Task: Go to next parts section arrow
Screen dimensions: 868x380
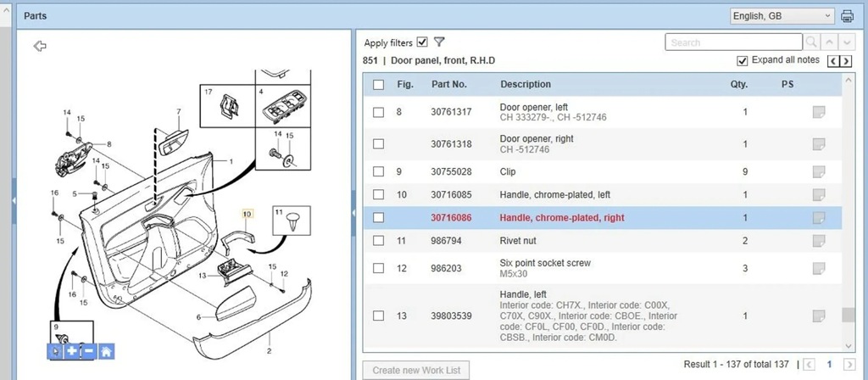Action: [845, 61]
